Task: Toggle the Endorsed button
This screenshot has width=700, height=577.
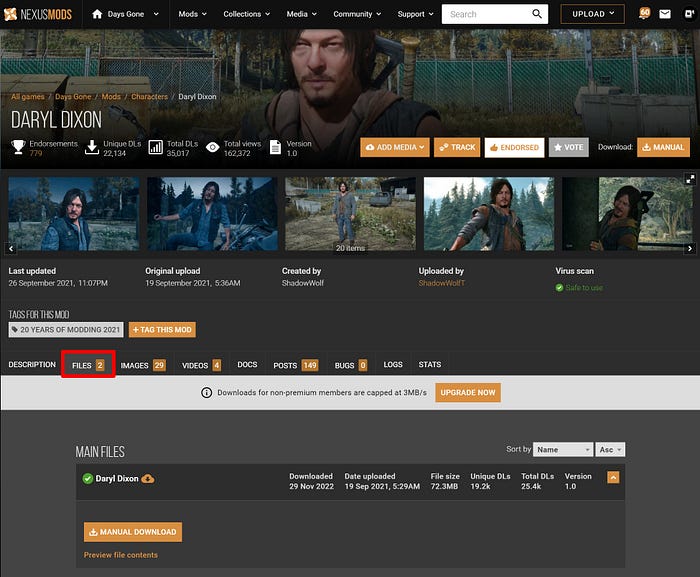Action: pyautogui.click(x=514, y=147)
